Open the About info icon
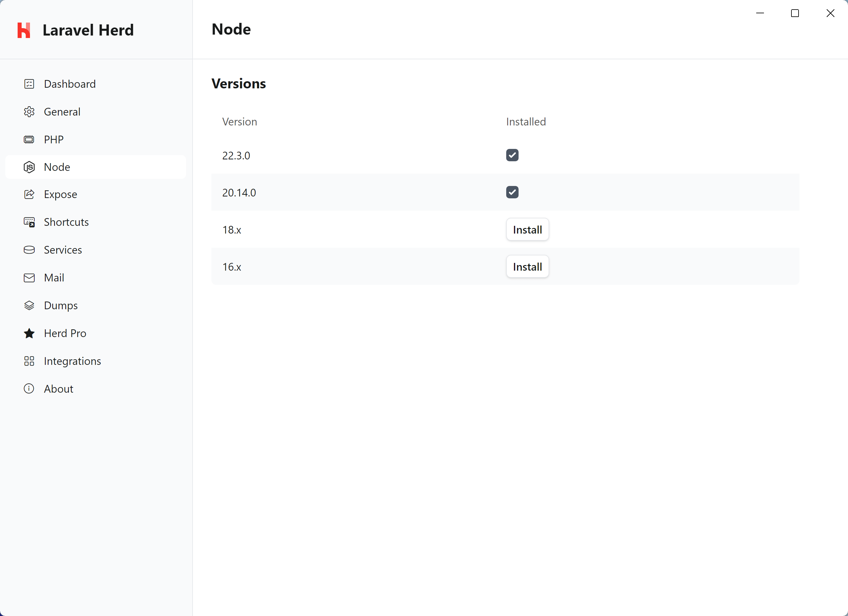The height and width of the screenshot is (616, 848). [x=29, y=388]
